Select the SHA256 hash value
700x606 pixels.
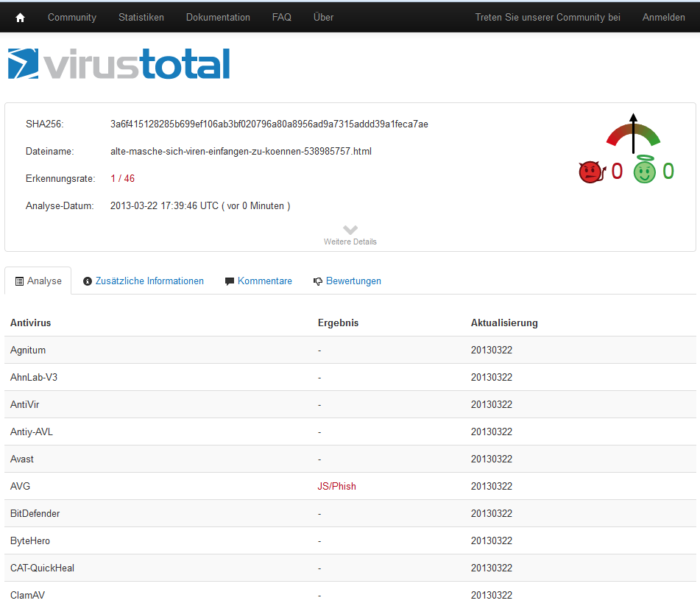(x=269, y=124)
